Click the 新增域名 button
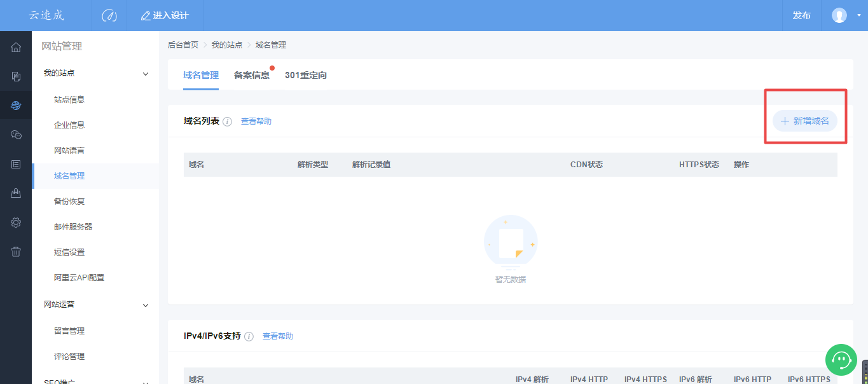 (804, 121)
